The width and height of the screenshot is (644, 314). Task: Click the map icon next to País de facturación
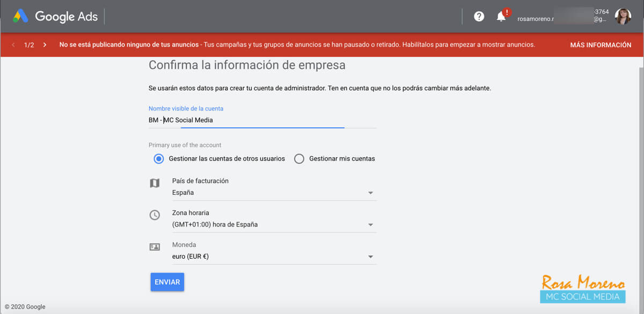coord(155,182)
